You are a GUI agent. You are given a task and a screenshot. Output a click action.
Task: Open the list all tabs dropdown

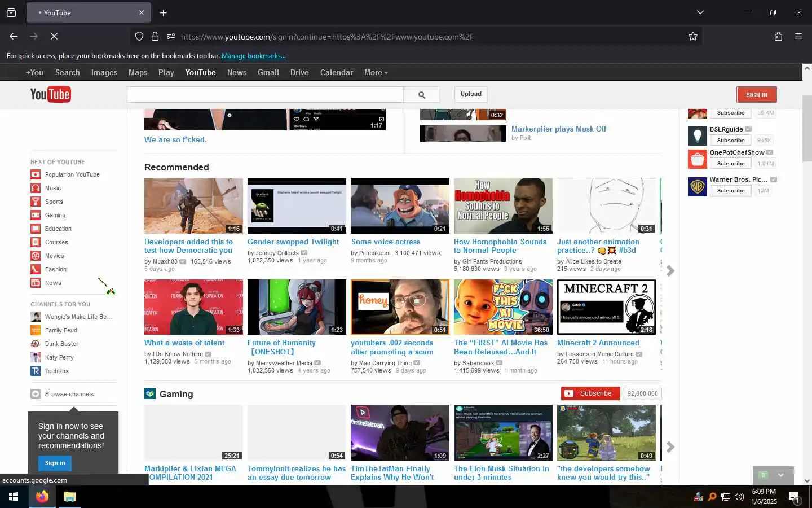pos(700,12)
